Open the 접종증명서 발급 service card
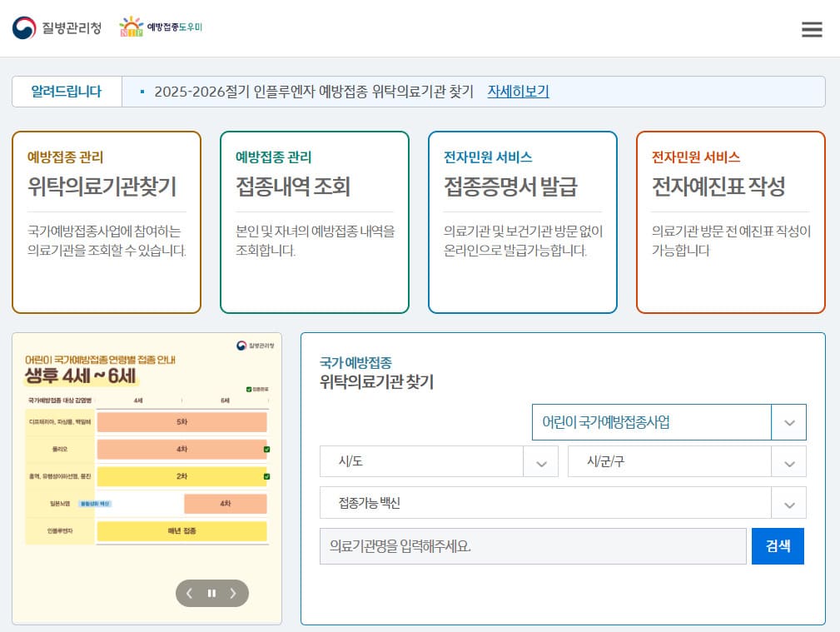Viewport: 840px width, 632px height. pos(522,221)
